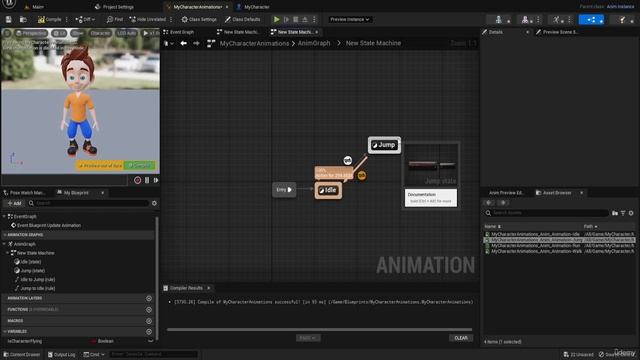Navigate forward in graph history
The image size is (640, 360).
[196, 43]
